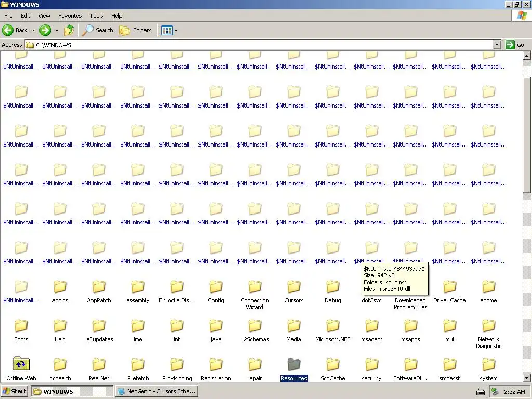
Task: Select the Microsoft.NET folder
Action: tap(333, 331)
